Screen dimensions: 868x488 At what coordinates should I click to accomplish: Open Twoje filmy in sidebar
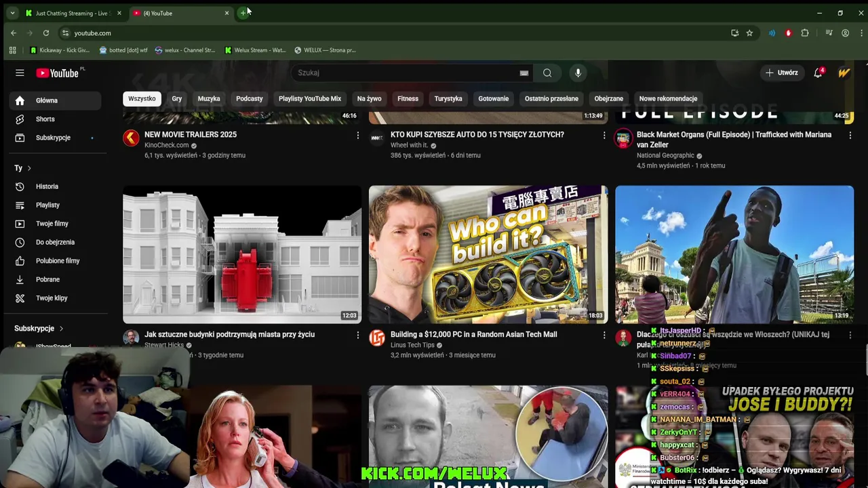tap(55, 224)
